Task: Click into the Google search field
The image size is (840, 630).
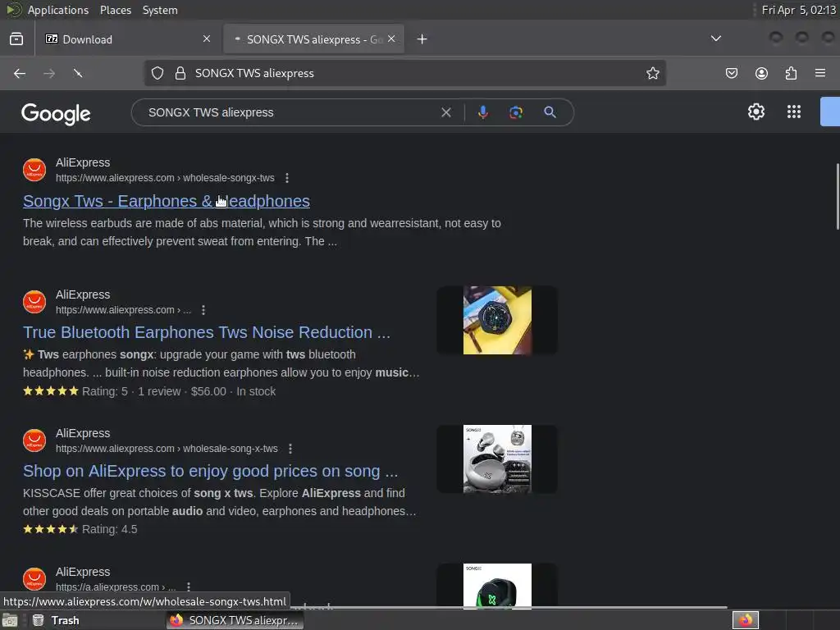Action: 290,112
